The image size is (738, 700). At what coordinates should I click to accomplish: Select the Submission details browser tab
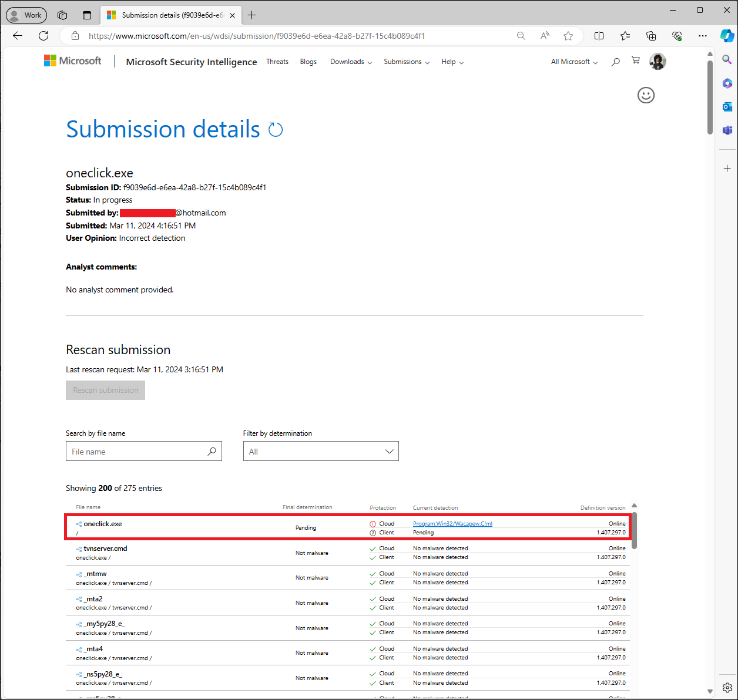tap(172, 15)
